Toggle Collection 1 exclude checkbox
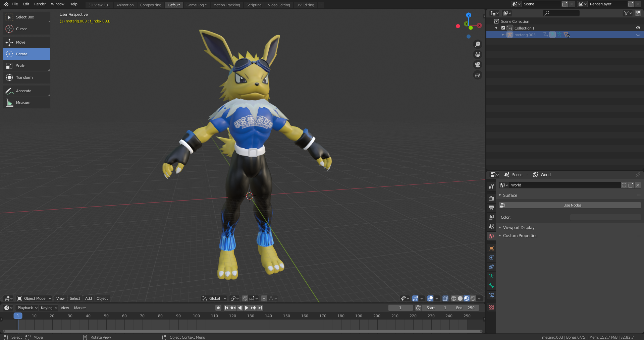Viewport: 644px width, 340px height. (503, 28)
